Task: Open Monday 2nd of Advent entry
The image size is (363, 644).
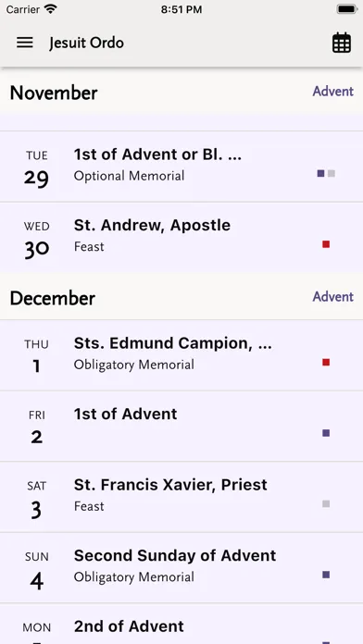Action: (181, 624)
